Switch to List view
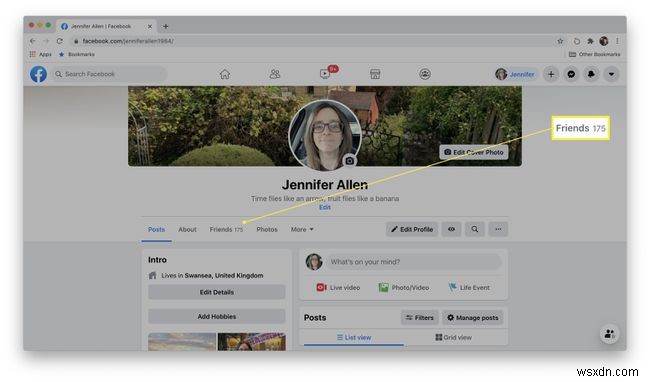This screenshot has width=650, height=382. pos(354,337)
